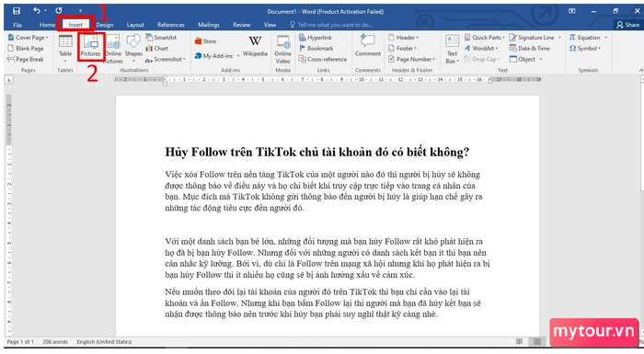Insert an Online Video
Screen dimensions: 644x354
tap(283, 50)
